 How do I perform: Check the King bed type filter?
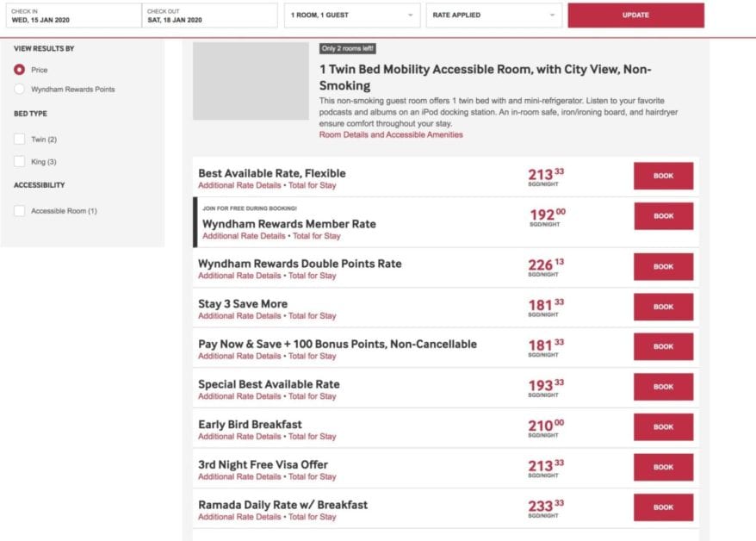click(19, 162)
